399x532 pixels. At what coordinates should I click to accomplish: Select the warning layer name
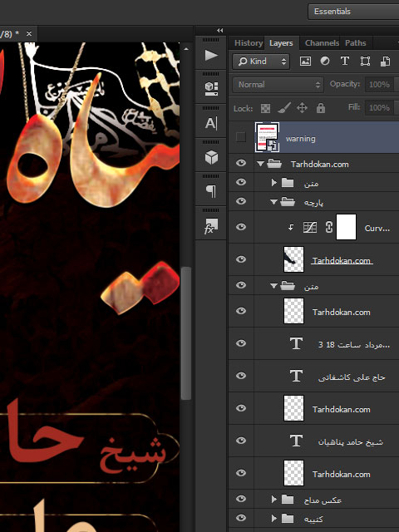300,139
